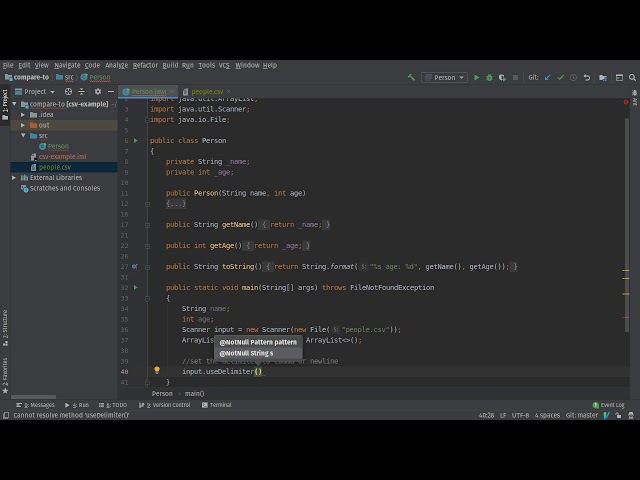Open the Run tool window button

77,405
